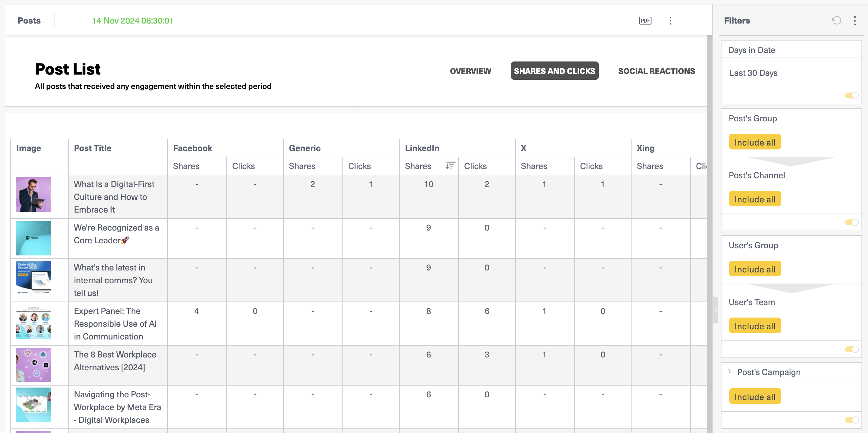Toggle the Post's Campaign filter switch
Image resolution: width=868 pixels, height=433 pixels.
[852, 420]
